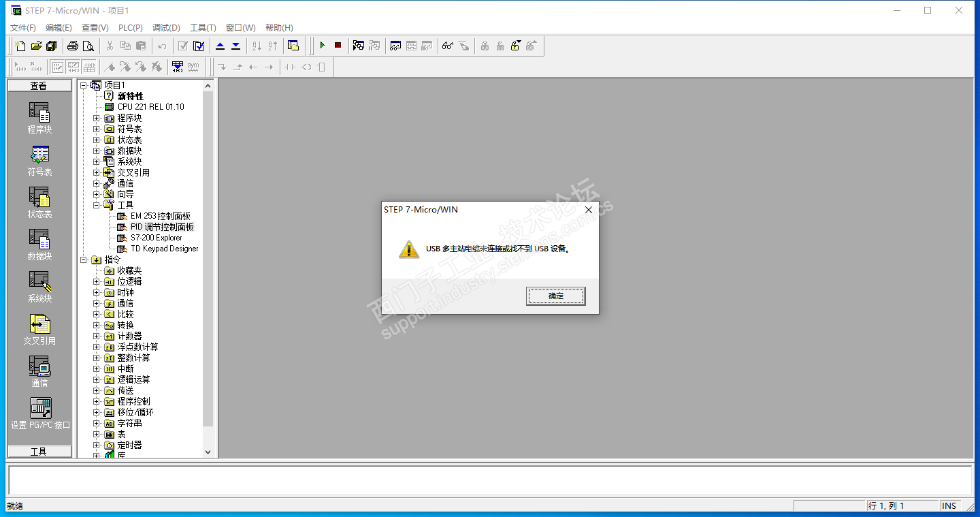980x517 pixels.
Task: Click the insert contact icon on the LAD toolbar
Action: point(290,67)
